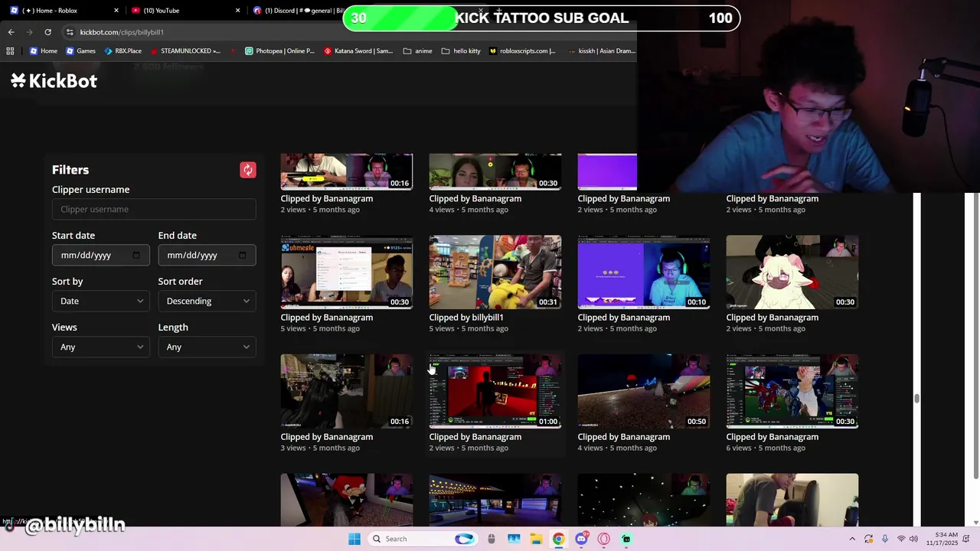The image size is (980, 551).
Task: Play the white sheep avatar clip thumbnail
Action: click(x=792, y=272)
